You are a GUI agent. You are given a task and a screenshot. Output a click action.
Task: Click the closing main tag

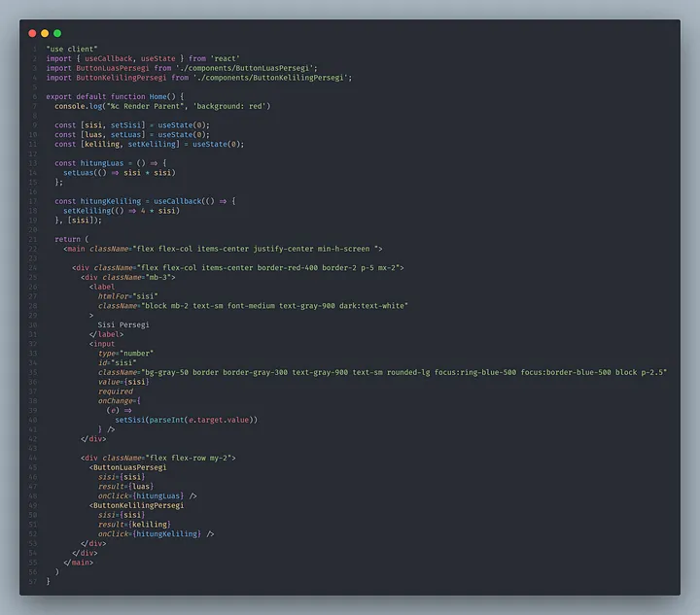(78, 563)
